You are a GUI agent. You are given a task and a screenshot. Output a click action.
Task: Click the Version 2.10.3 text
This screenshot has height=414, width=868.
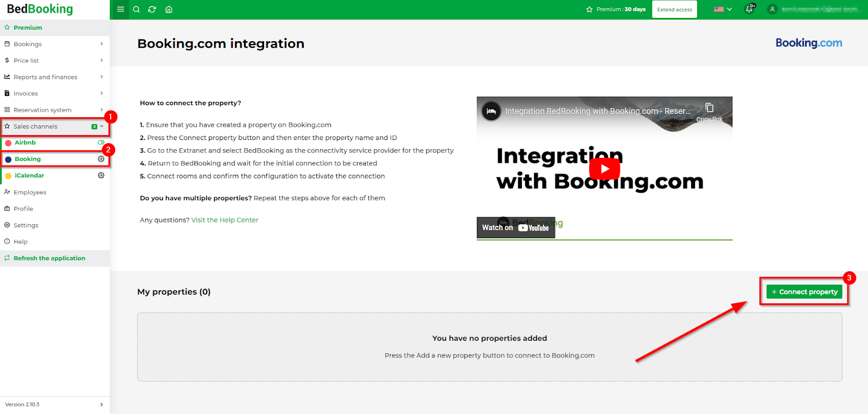click(x=22, y=404)
